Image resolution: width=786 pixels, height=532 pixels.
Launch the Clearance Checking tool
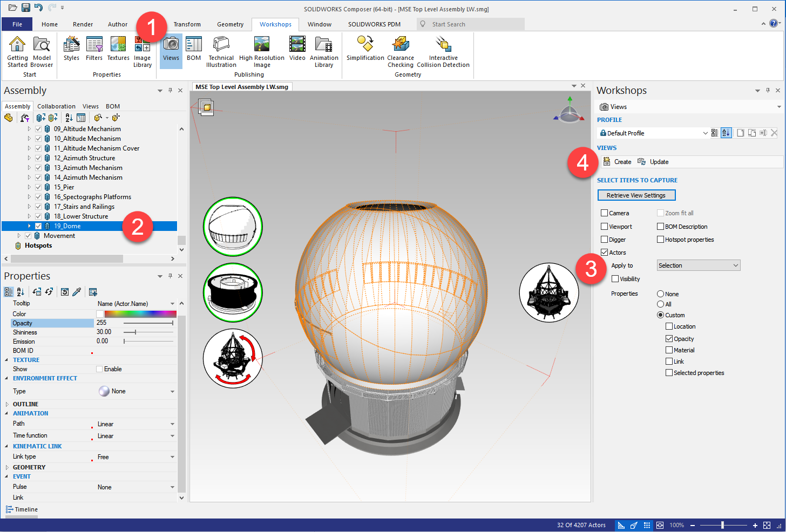401,52
